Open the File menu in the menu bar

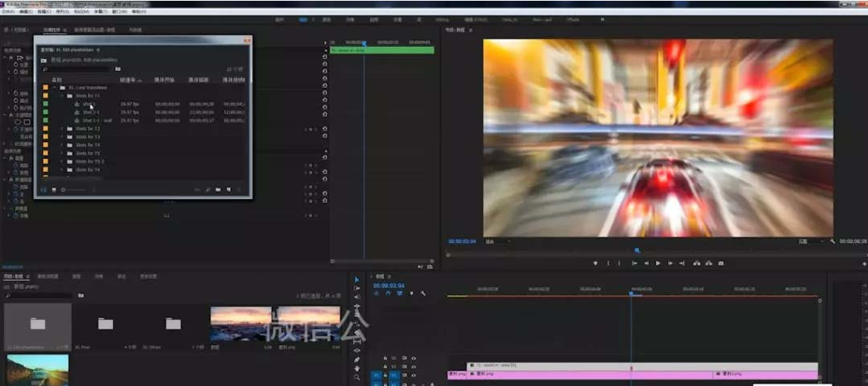8,11
